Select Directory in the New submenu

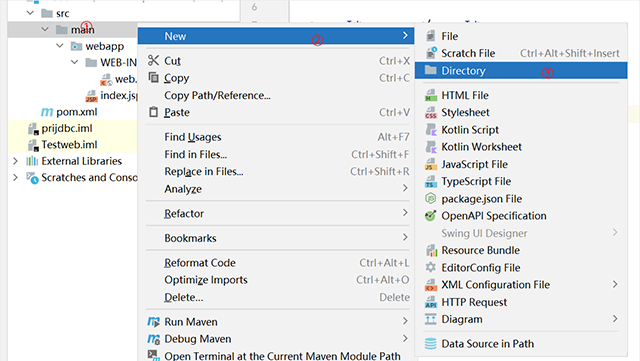pos(521,70)
